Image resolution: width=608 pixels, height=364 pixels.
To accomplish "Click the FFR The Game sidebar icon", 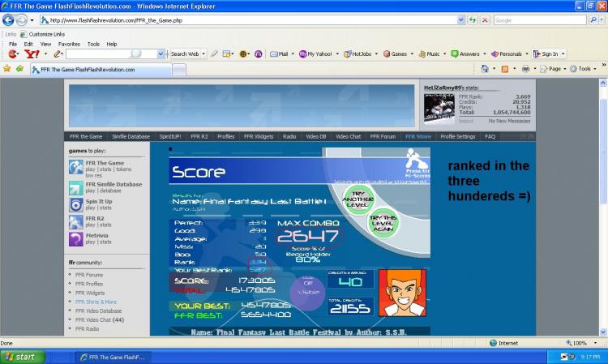I will [x=76, y=168].
